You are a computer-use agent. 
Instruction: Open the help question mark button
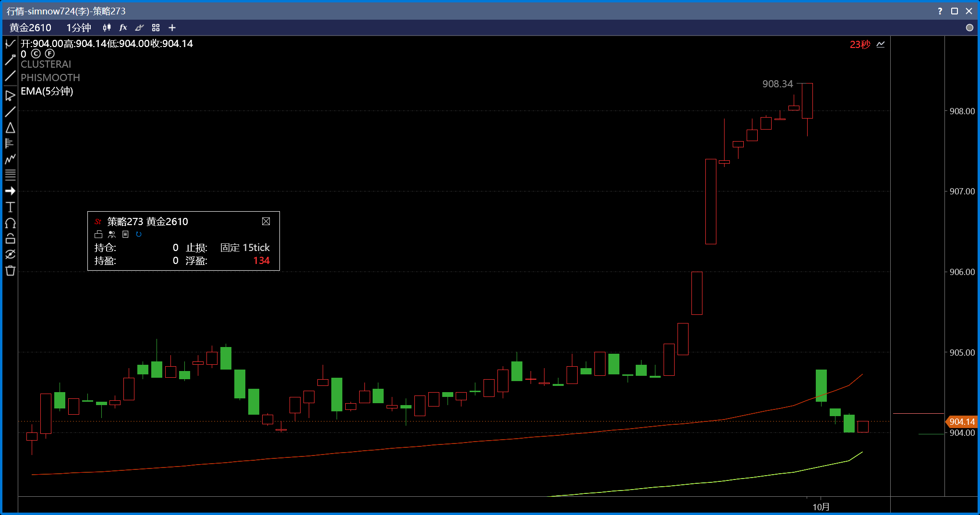940,11
